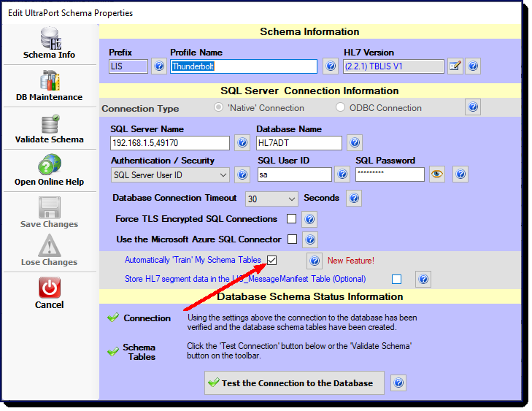
Task: Enable Force TLS Encrypted SQL Connections
Action: [291, 219]
